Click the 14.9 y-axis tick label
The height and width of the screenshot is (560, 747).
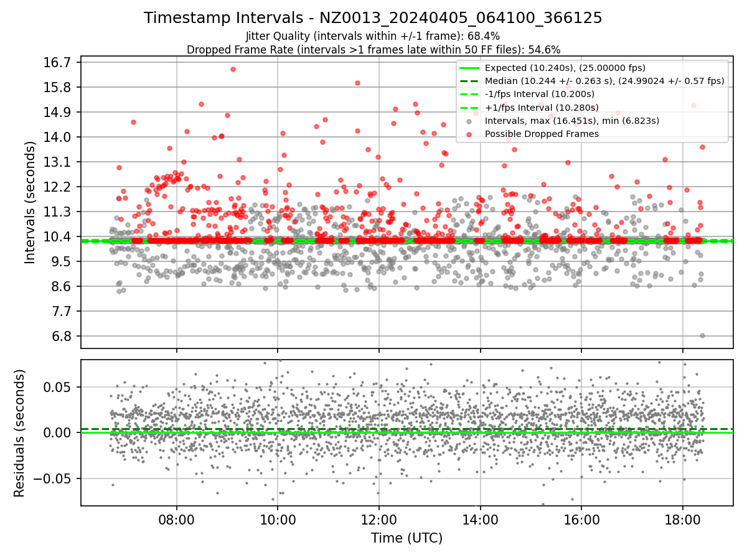coord(59,112)
